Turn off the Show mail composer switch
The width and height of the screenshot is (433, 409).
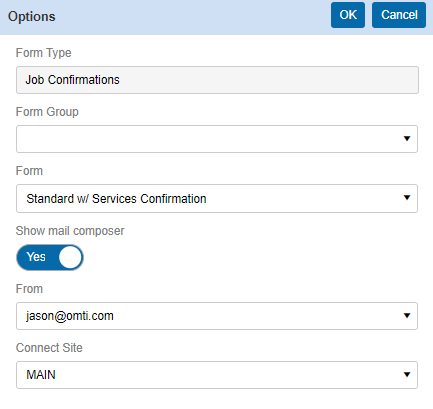tap(50, 257)
